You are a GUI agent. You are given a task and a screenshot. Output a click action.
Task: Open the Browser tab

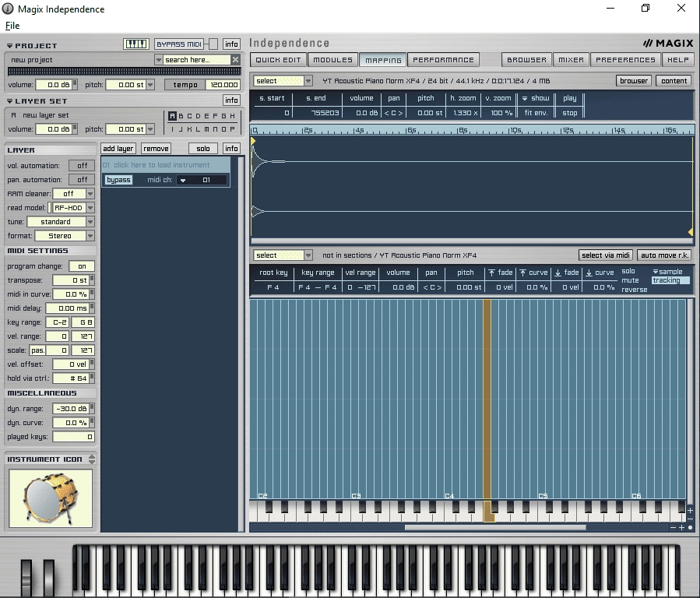click(526, 60)
